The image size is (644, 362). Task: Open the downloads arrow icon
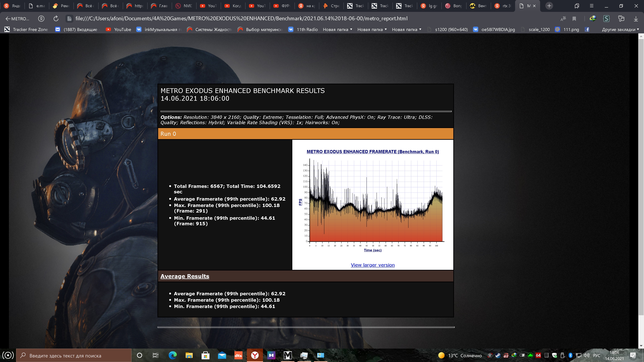[636, 19]
